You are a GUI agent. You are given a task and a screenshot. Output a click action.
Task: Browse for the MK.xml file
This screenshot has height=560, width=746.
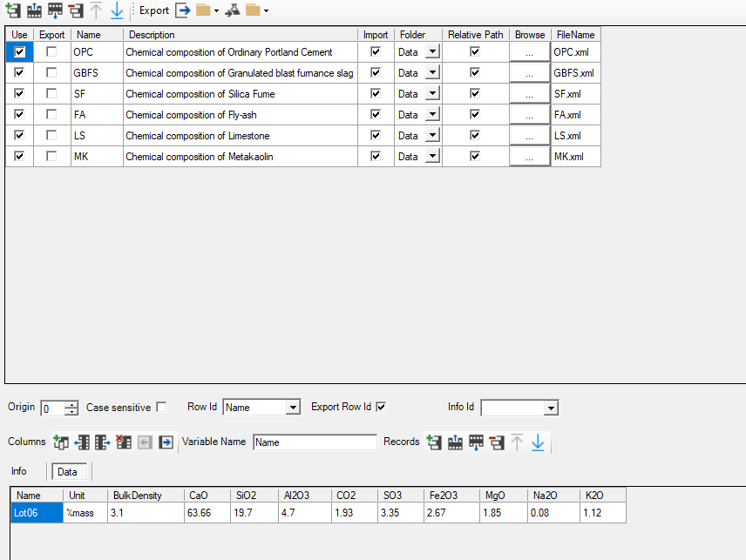530,157
